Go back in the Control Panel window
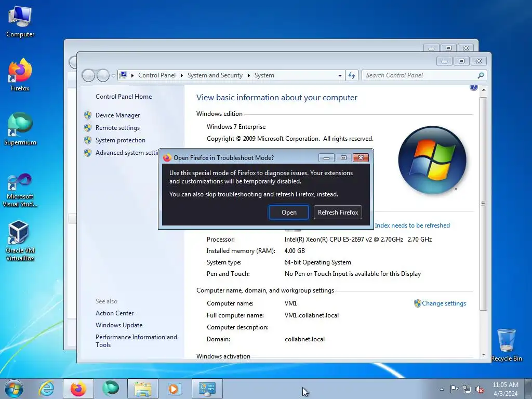This screenshot has width=532, height=399. [88, 75]
